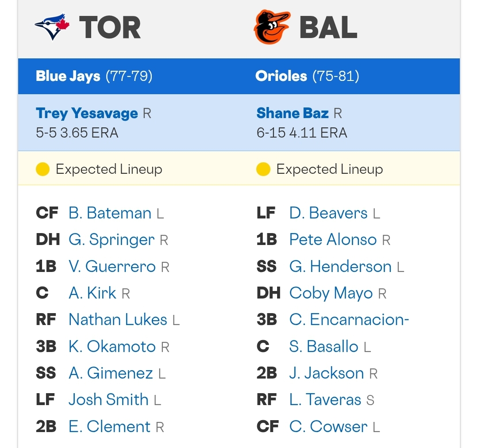Select Nathan Lukes right fielder

coord(118,319)
